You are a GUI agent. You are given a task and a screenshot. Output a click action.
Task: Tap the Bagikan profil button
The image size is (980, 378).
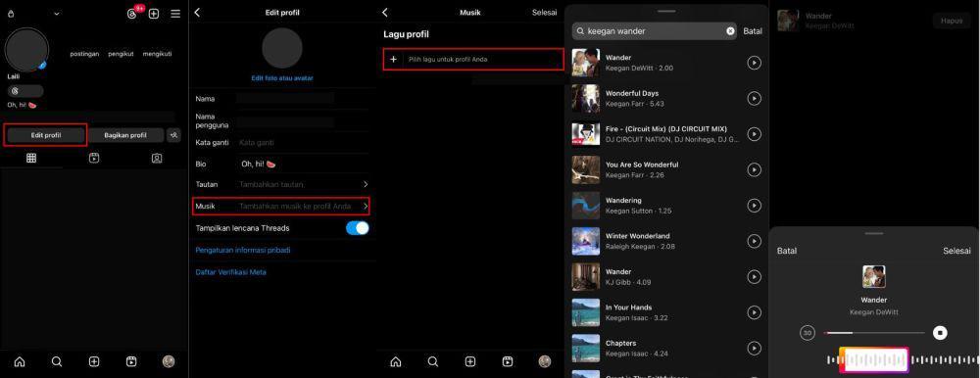[x=125, y=135]
